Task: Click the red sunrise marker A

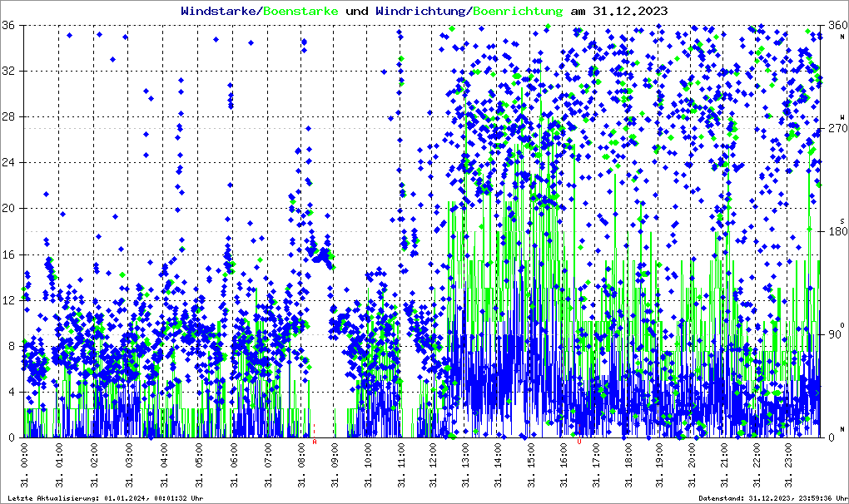Action: [x=314, y=442]
